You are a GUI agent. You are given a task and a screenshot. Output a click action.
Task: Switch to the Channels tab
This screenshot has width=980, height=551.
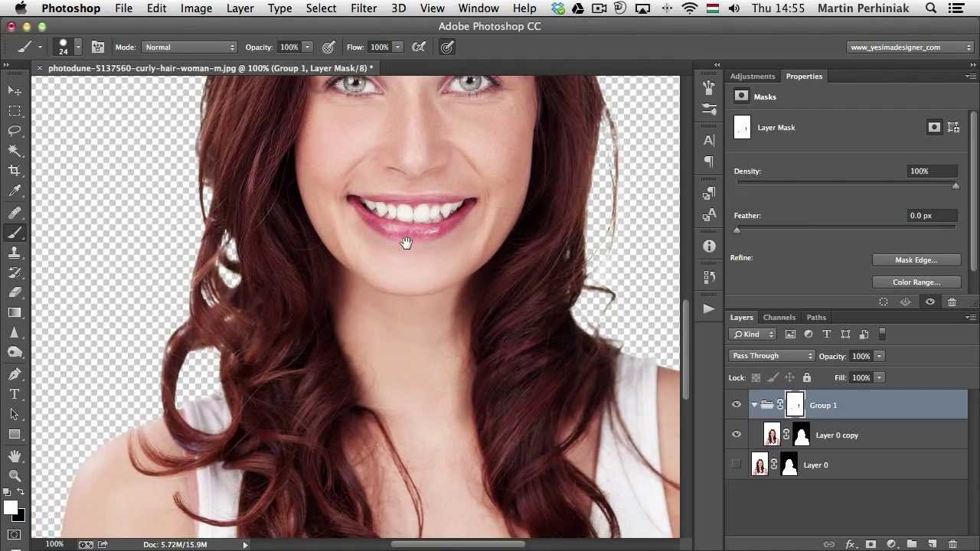click(779, 317)
